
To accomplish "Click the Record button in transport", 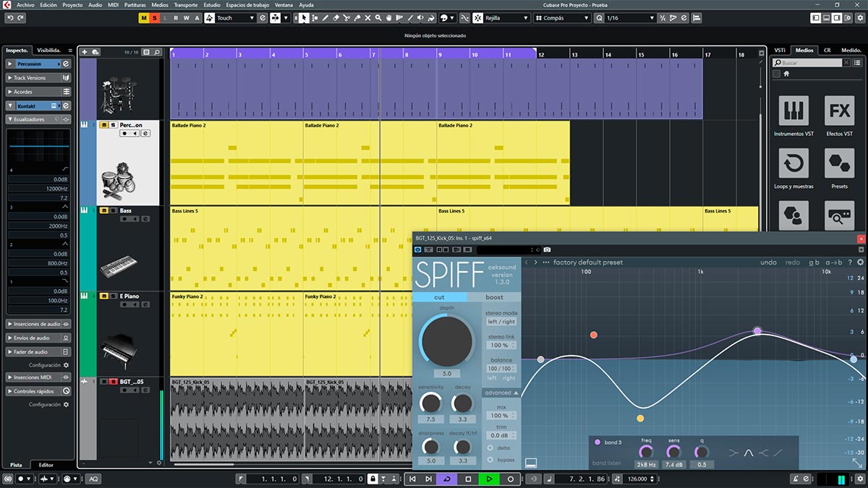I will coord(510,479).
